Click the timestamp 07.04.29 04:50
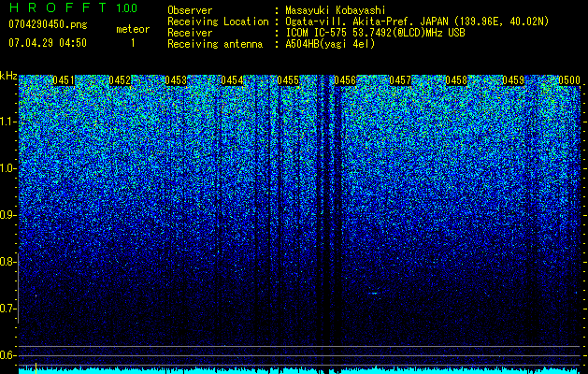Viewport: 588px width, 374px height. pyautogui.click(x=48, y=42)
